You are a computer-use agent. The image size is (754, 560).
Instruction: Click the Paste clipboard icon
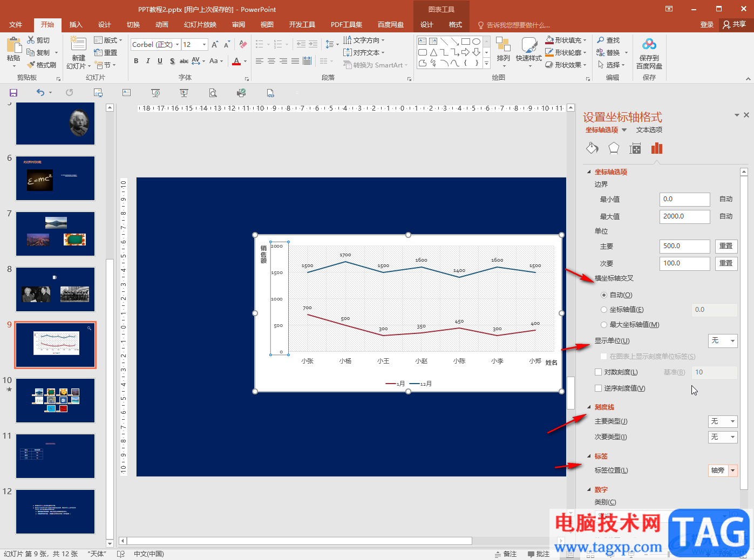click(x=13, y=45)
